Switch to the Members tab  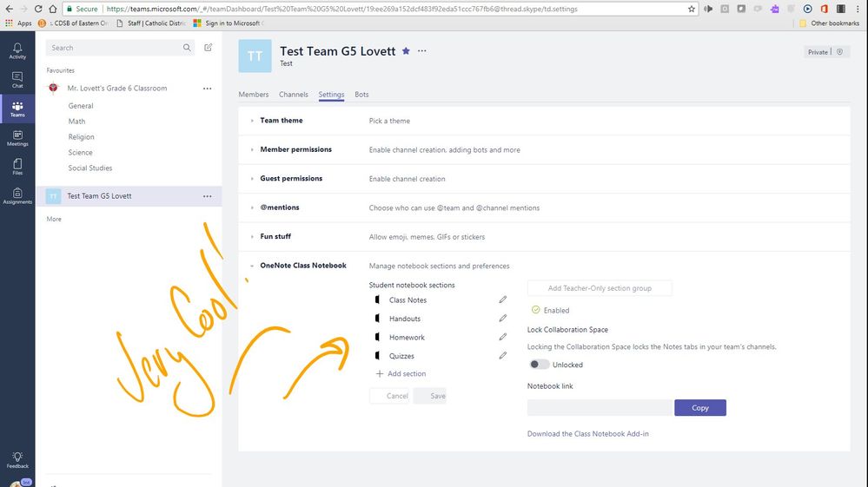point(254,95)
